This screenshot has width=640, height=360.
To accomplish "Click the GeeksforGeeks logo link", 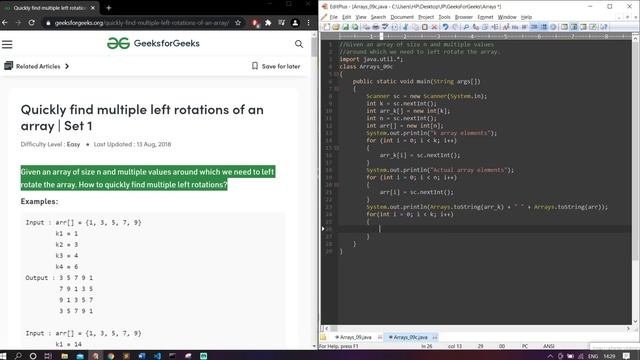I will [153, 43].
